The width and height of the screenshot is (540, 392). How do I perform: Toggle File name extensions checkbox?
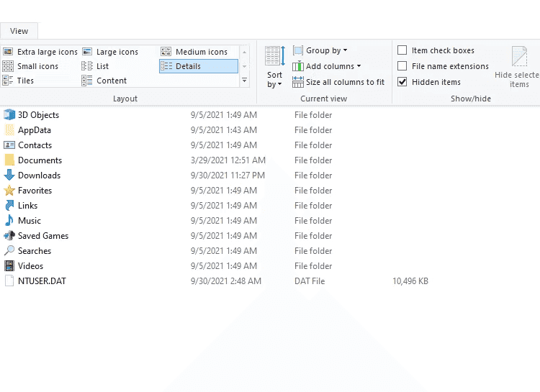coord(402,66)
